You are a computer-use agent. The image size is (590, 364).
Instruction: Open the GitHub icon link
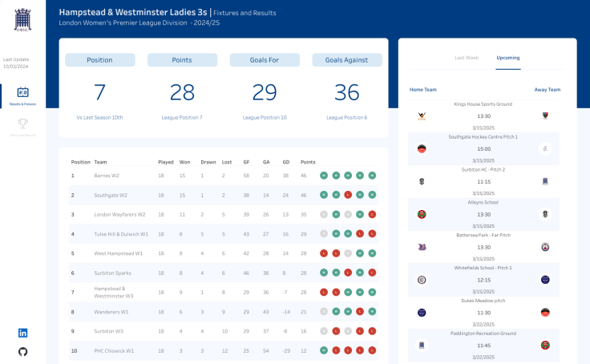pyautogui.click(x=22, y=351)
